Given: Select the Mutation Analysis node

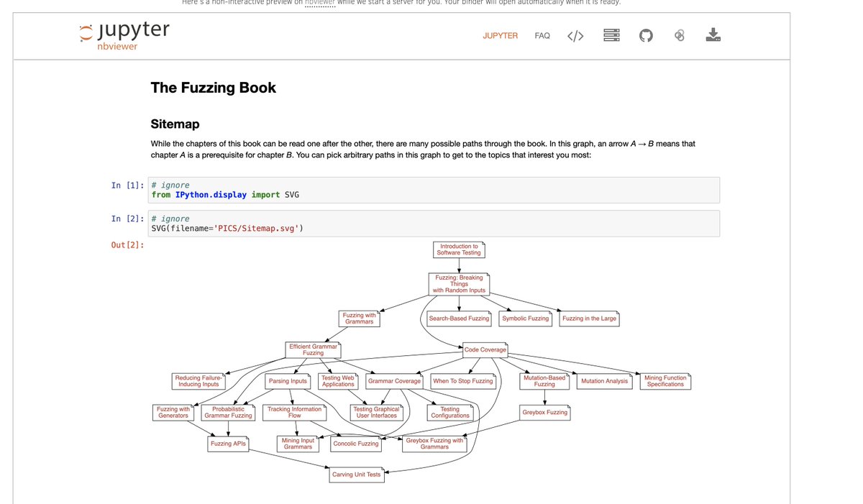Looking at the screenshot, I should [603, 381].
